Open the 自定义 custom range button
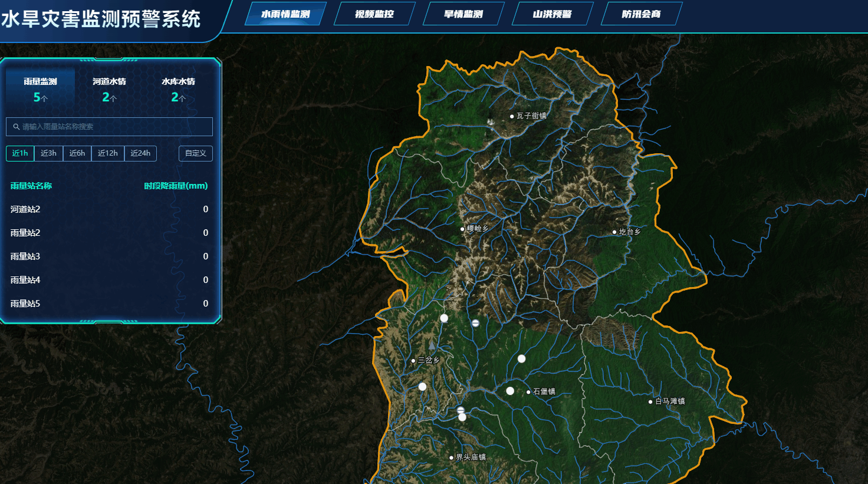 tap(196, 153)
